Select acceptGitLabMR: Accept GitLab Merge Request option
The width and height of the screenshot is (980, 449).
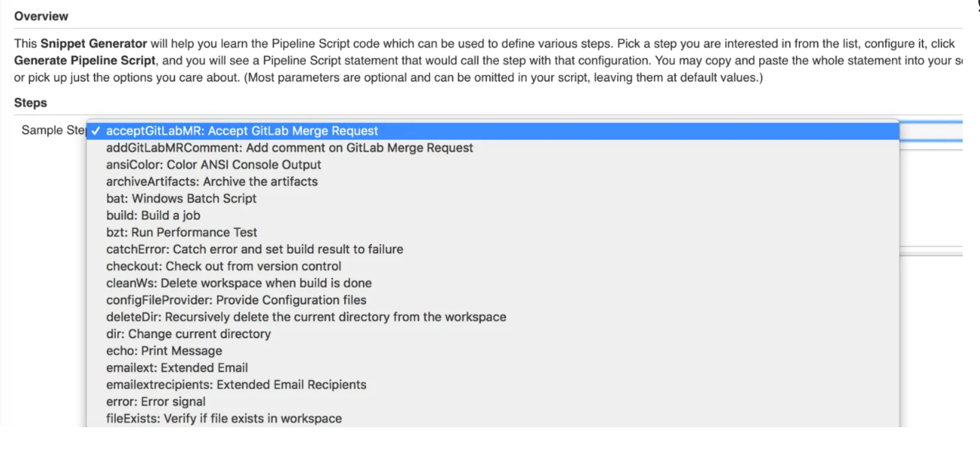(242, 131)
